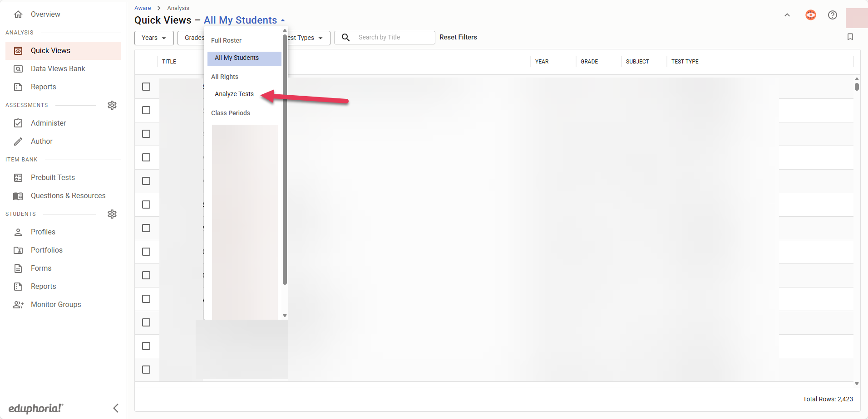Click the Author pencil icon
The height and width of the screenshot is (419, 868).
click(x=18, y=141)
